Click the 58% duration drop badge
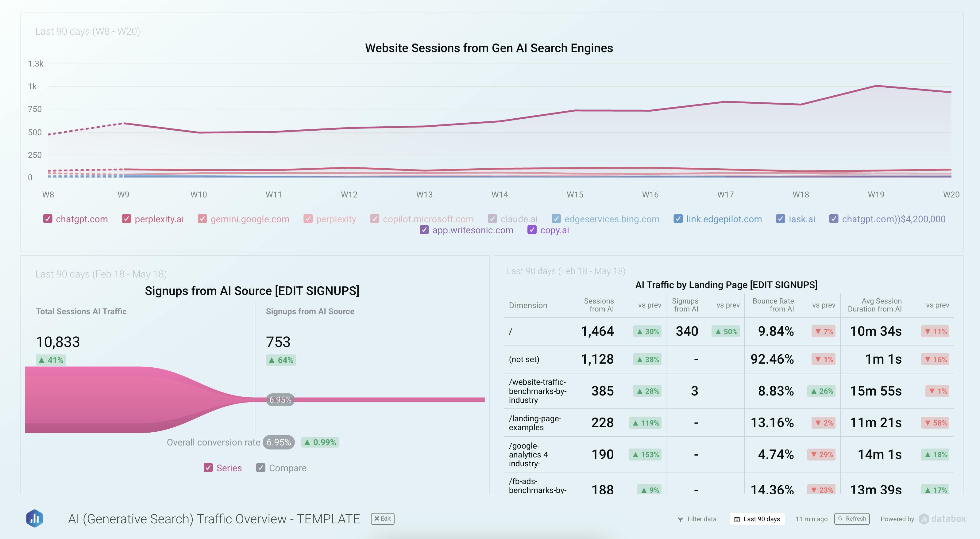This screenshot has width=980, height=539. [x=935, y=423]
